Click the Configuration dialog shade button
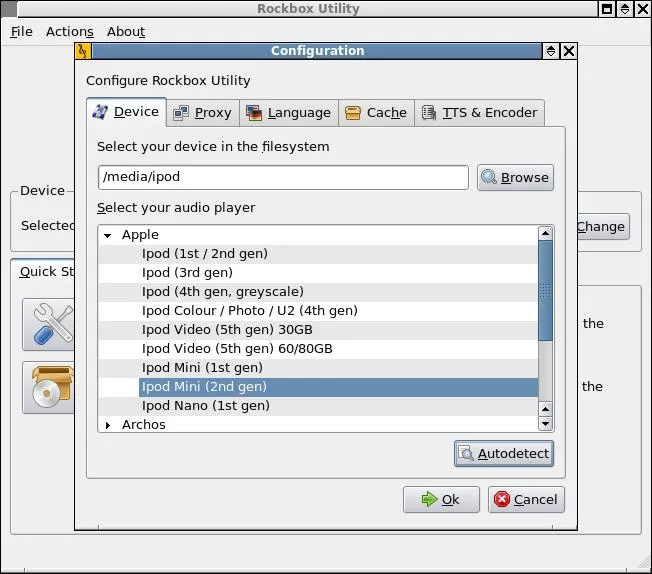 [551, 51]
